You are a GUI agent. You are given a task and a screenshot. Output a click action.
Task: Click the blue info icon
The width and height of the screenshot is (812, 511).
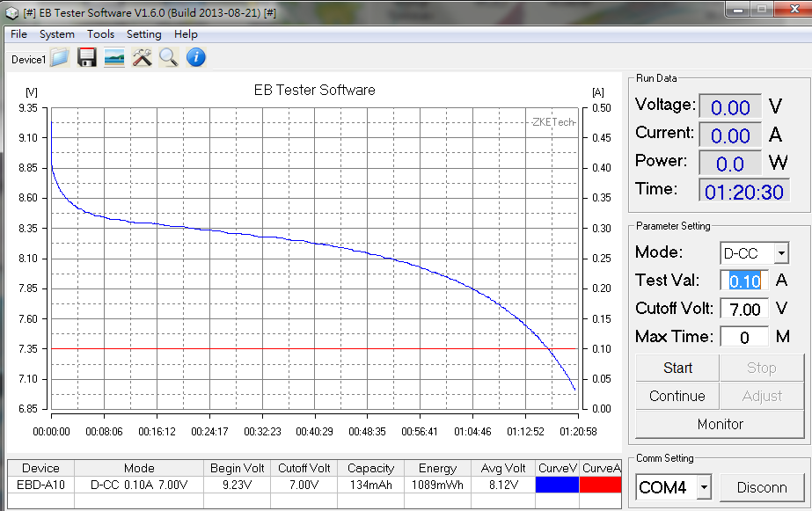[x=195, y=58]
